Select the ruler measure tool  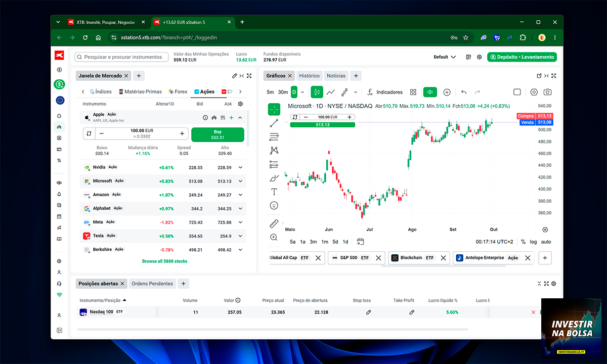pyautogui.click(x=274, y=223)
